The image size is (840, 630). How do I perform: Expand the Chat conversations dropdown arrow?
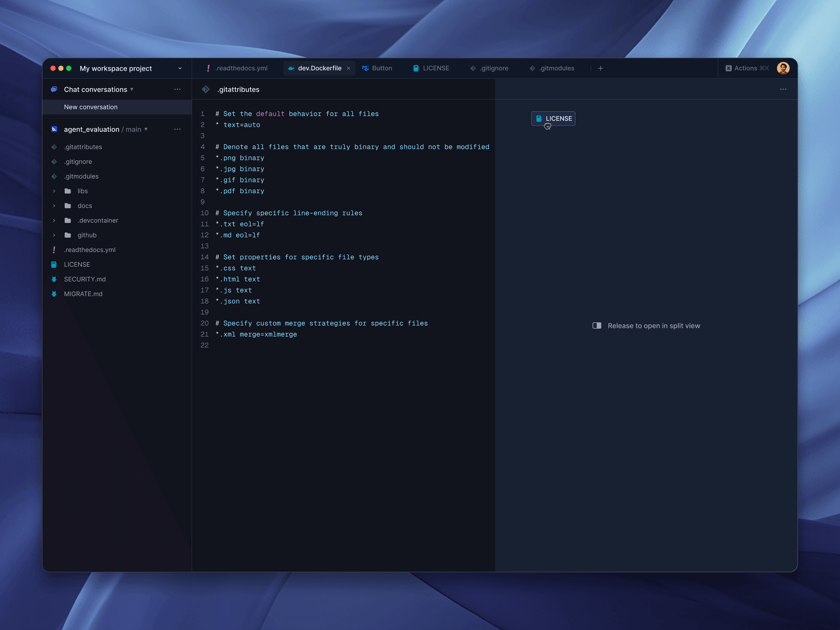point(132,89)
